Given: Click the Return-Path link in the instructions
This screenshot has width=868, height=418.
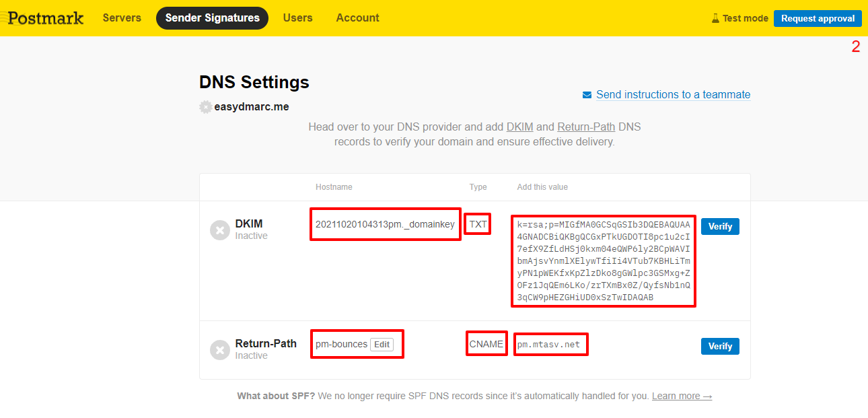Looking at the screenshot, I should tap(586, 127).
